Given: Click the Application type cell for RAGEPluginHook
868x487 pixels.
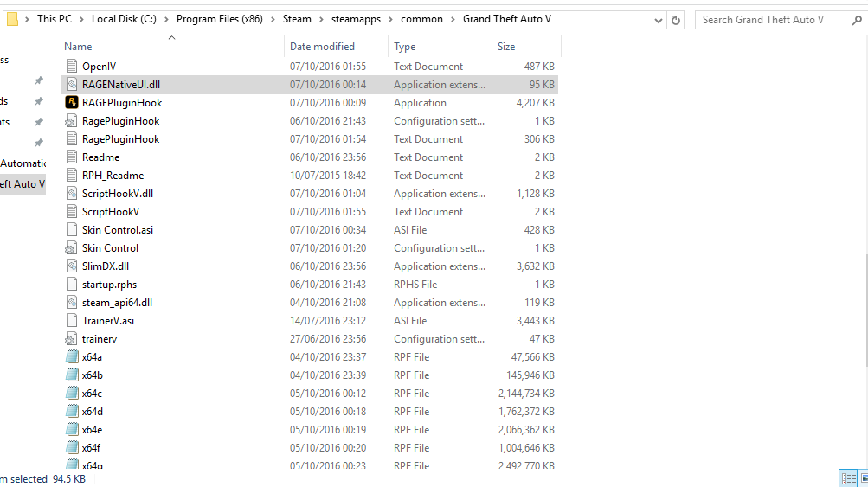Looking at the screenshot, I should click(420, 102).
